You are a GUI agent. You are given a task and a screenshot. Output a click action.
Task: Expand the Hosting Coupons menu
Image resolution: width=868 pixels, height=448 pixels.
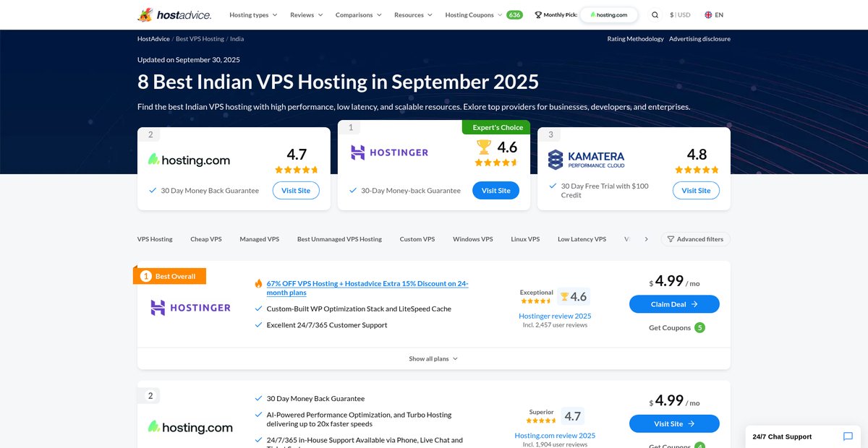tap(474, 14)
